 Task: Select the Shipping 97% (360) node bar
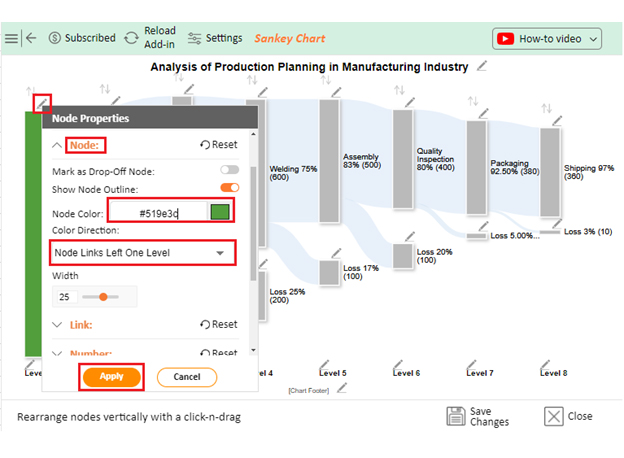point(550,172)
